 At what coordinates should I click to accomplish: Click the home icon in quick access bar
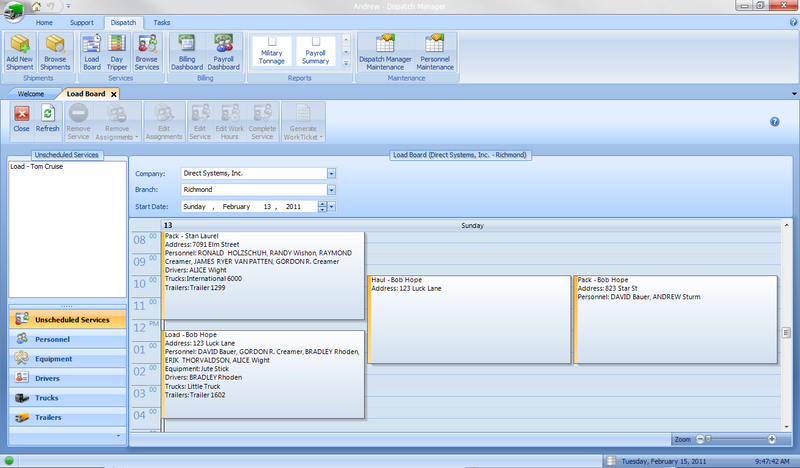pos(36,6)
